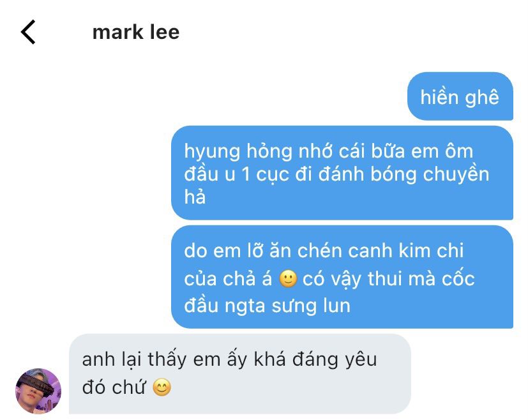The height and width of the screenshot is (420, 528).
Task: Click the word 'mark' in the header
Action: tap(118, 33)
